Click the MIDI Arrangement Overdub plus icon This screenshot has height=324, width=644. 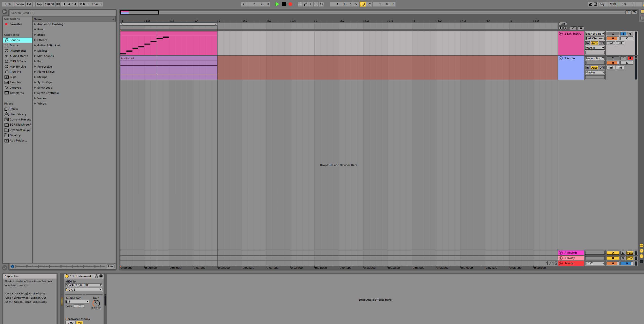[300, 4]
